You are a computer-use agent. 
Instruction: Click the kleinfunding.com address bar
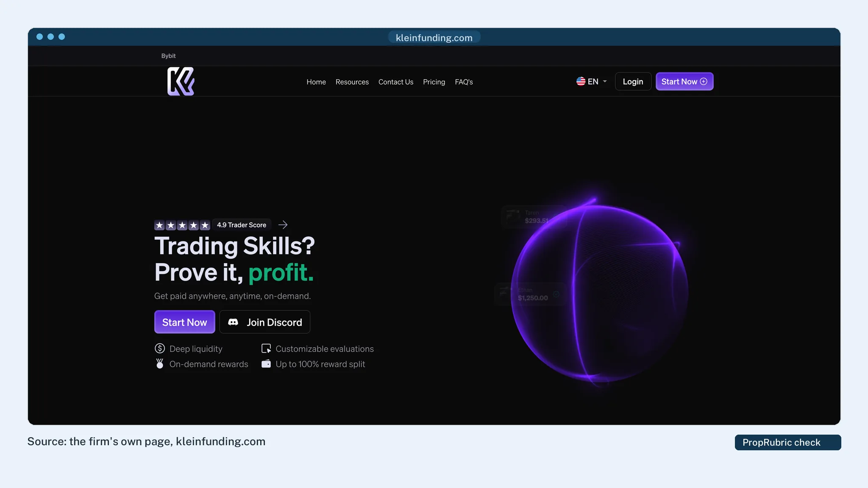[x=434, y=37]
